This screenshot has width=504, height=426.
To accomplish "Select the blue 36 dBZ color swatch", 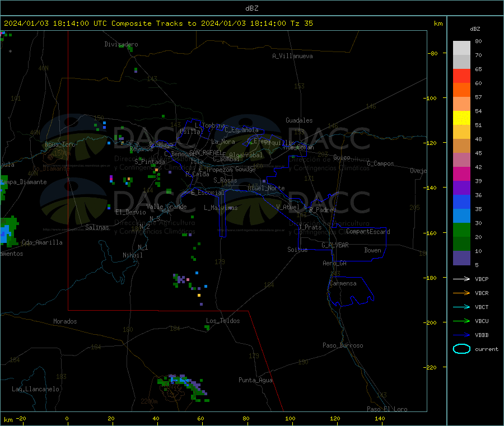I will point(461,202).
